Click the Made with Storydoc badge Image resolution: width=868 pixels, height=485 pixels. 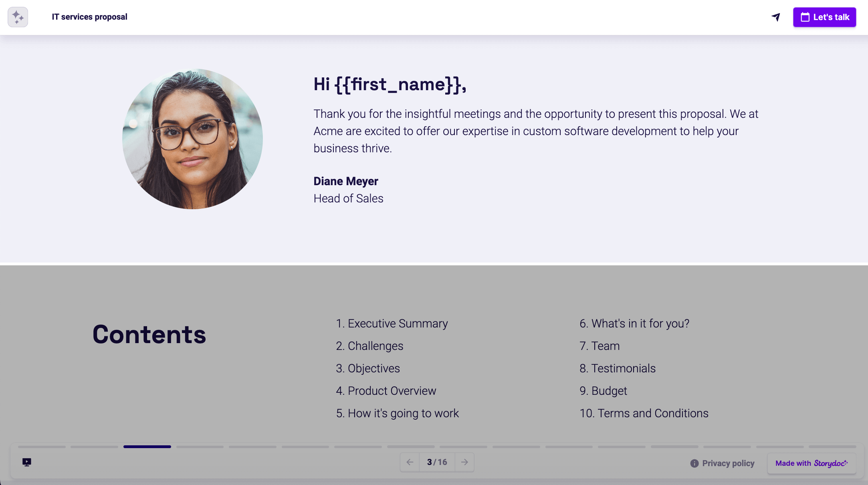coord(811,463)
